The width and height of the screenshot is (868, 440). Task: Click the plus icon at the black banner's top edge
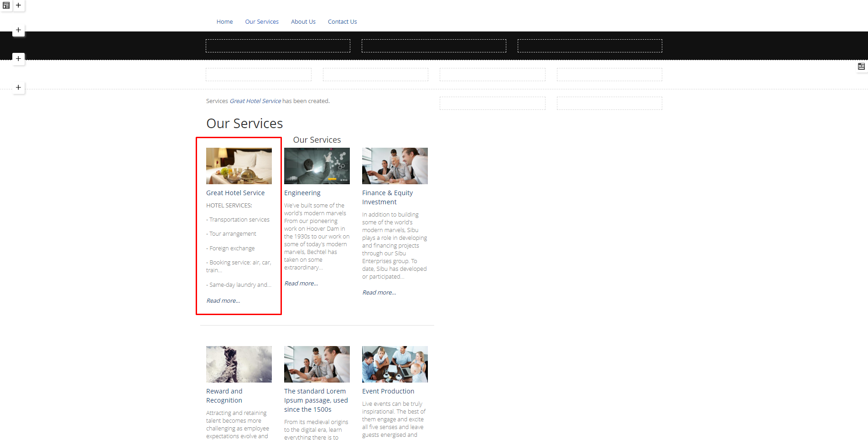pyautogui.click(x=18, y=30)
